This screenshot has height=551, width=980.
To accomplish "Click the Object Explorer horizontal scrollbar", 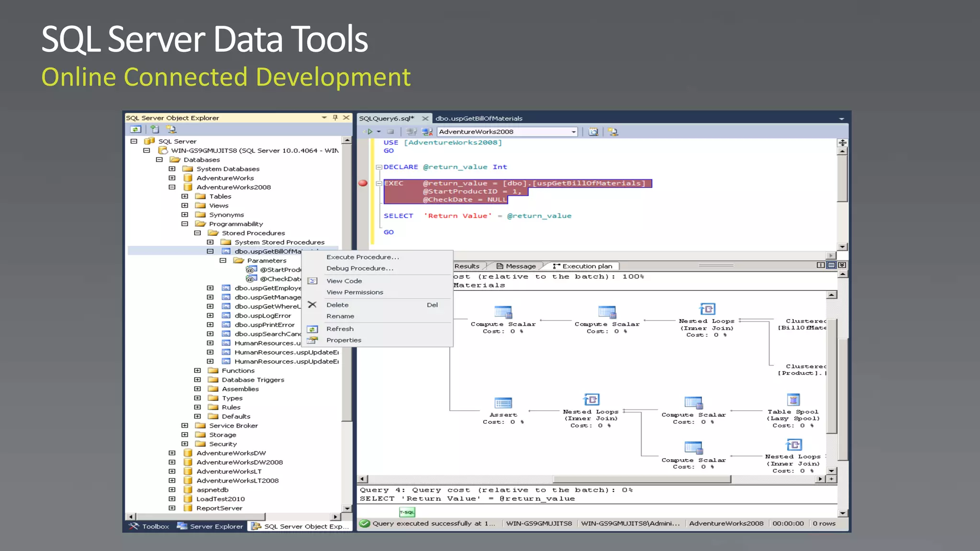I will click(x=234, y=517).
